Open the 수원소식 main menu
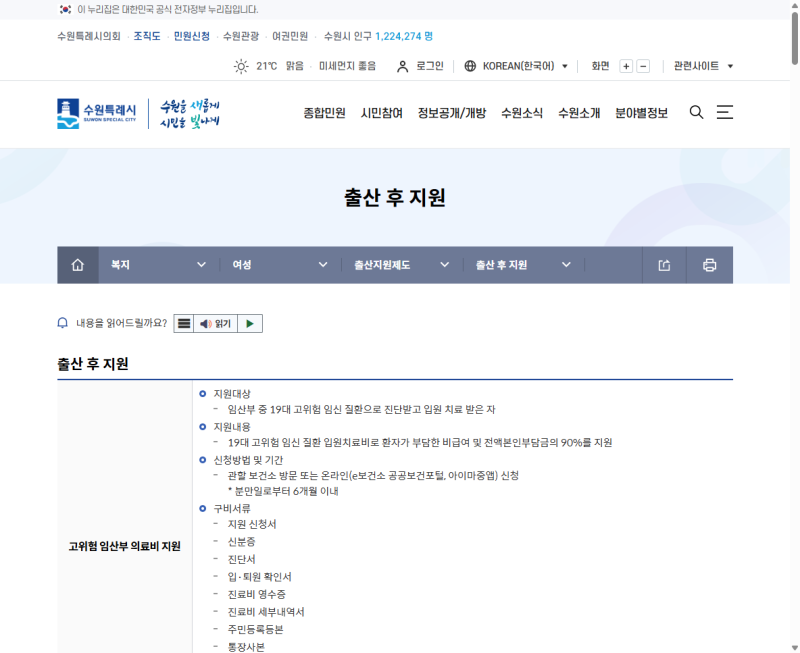 tap(522, 113)
